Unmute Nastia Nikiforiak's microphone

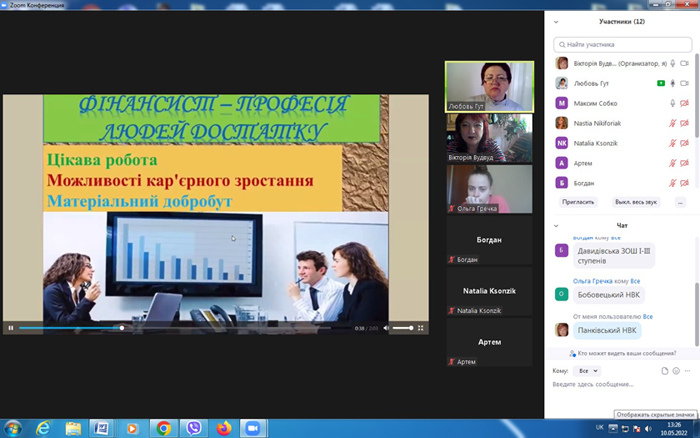(673, 123)
